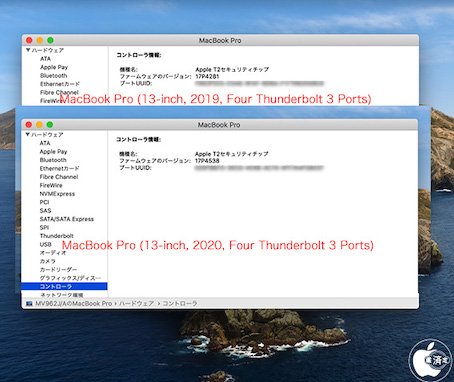Click ハードウェア in the bottom path bar
Image resolution: width=454 pixels, height=382 pixels.
(x=136, y=303)
